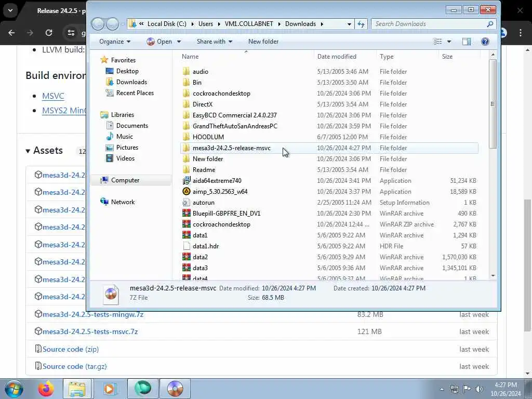This screenshot has width=532, height=399.
Task: Expand address bar history dropdown
Action: tap(349, 24)
